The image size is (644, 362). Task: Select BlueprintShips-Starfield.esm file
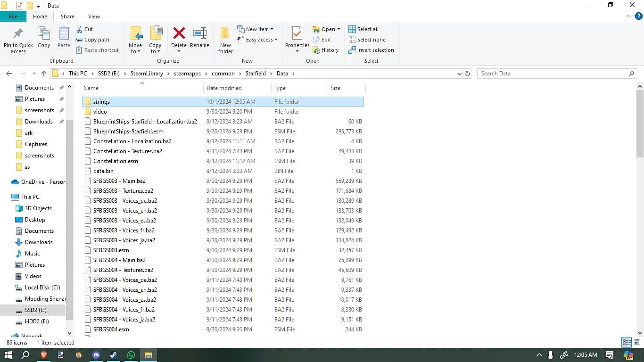[x=223, y=132]
